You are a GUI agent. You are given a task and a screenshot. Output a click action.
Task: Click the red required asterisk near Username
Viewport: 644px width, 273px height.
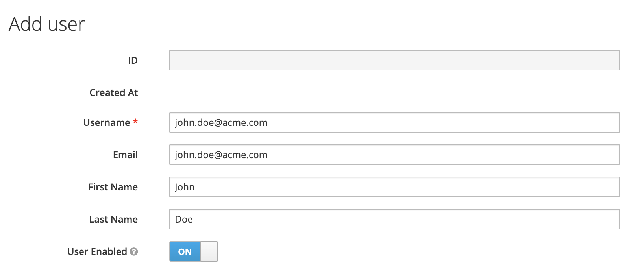tap(135, 122)
